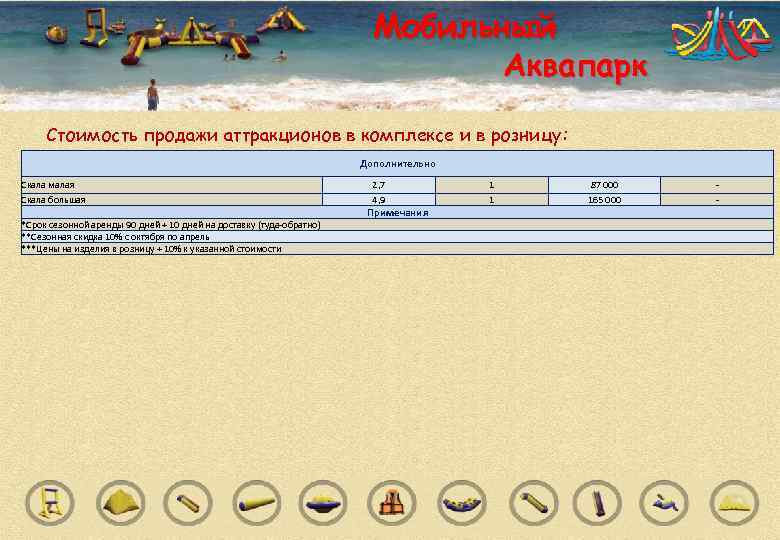Open the small thin yellow tube with brown end icon

tap(188, 503)
